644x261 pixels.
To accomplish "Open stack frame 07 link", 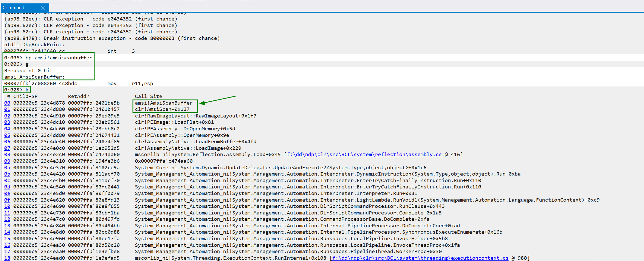I will (x=7, y=148).
